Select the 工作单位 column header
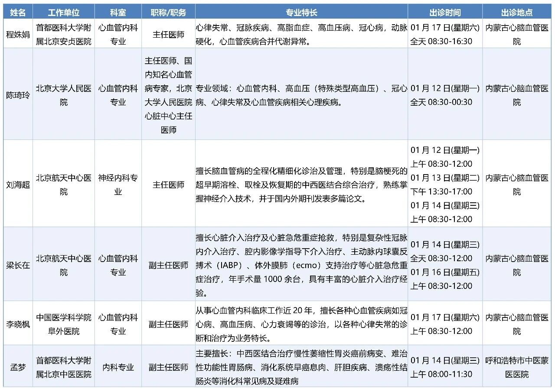 click(64, 13)
